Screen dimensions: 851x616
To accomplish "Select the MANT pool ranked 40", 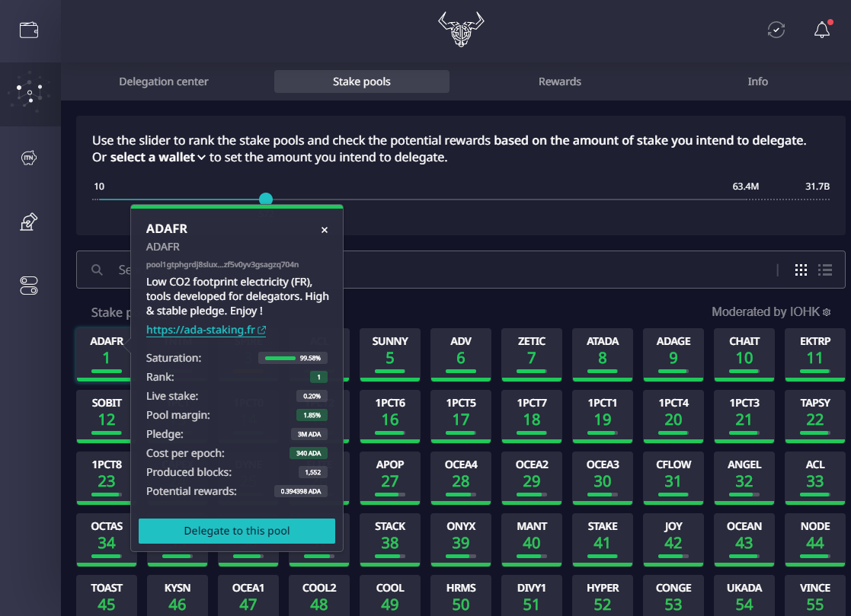I will pyautogui.click(x=531, y=540).
